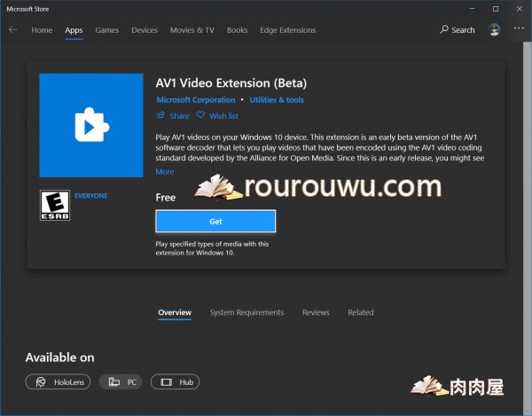Open the Reviews section tab
The width and height of the screenshot is (532, 416).
316,312
